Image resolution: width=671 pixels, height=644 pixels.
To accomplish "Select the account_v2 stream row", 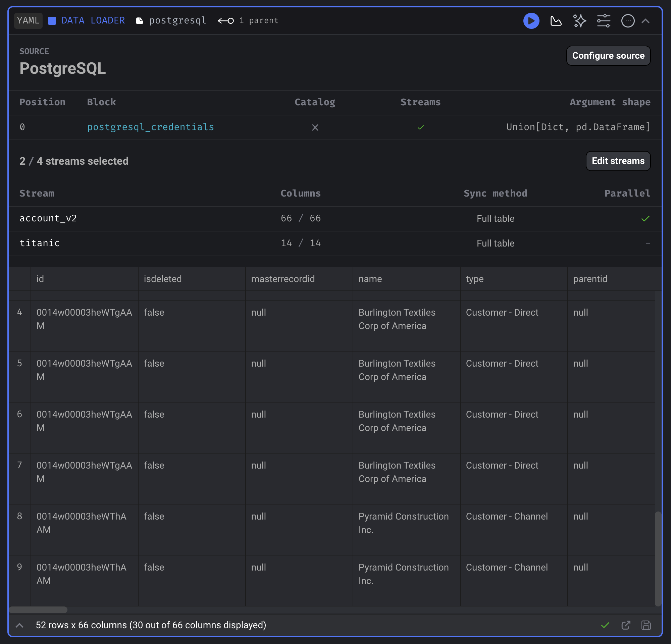I will pos(335,218).
